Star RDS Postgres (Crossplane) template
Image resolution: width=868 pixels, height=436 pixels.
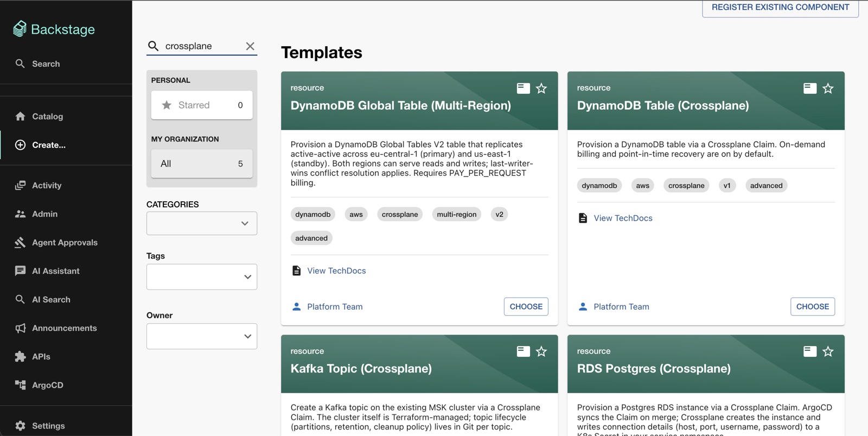(x=828, y=351)
